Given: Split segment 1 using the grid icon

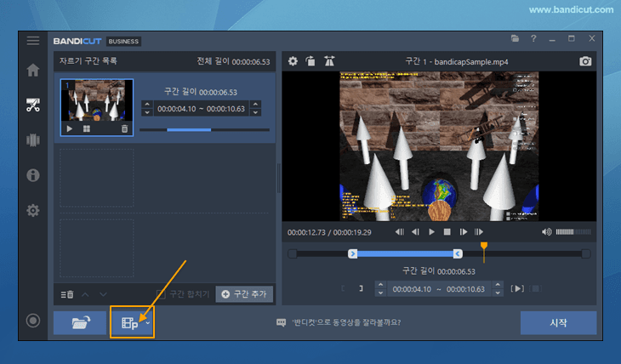Looking at the screenshot, I should pos(87,128).
